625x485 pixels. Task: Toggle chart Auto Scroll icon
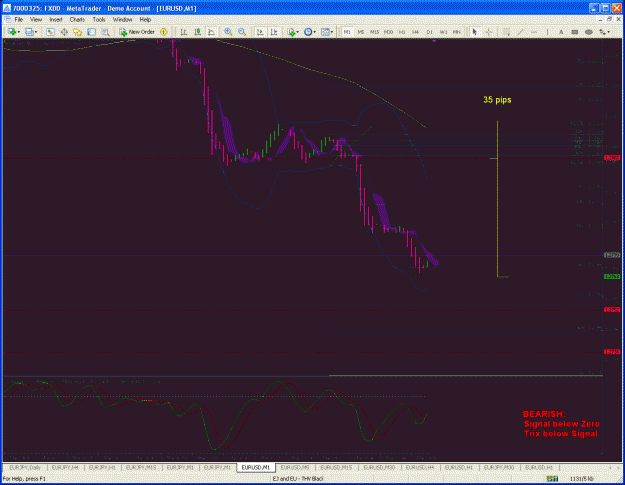(x=260, y=32)
